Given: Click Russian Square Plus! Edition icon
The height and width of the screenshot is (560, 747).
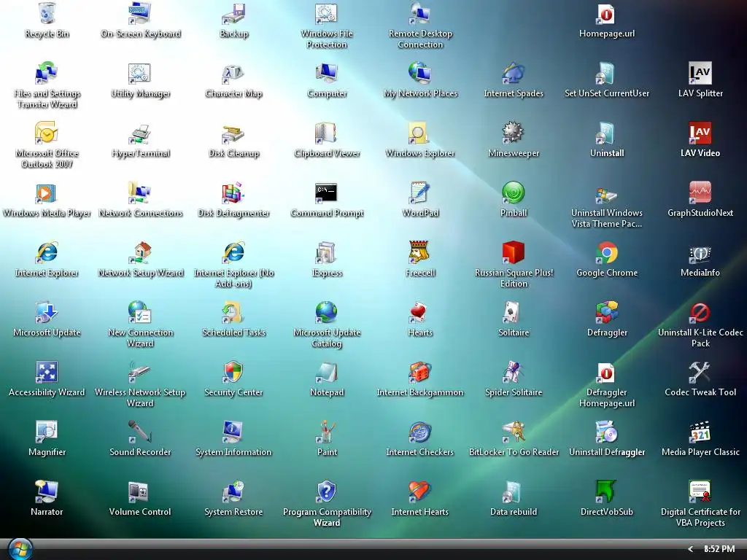Looking at the screenshot, I should [514, 252].
